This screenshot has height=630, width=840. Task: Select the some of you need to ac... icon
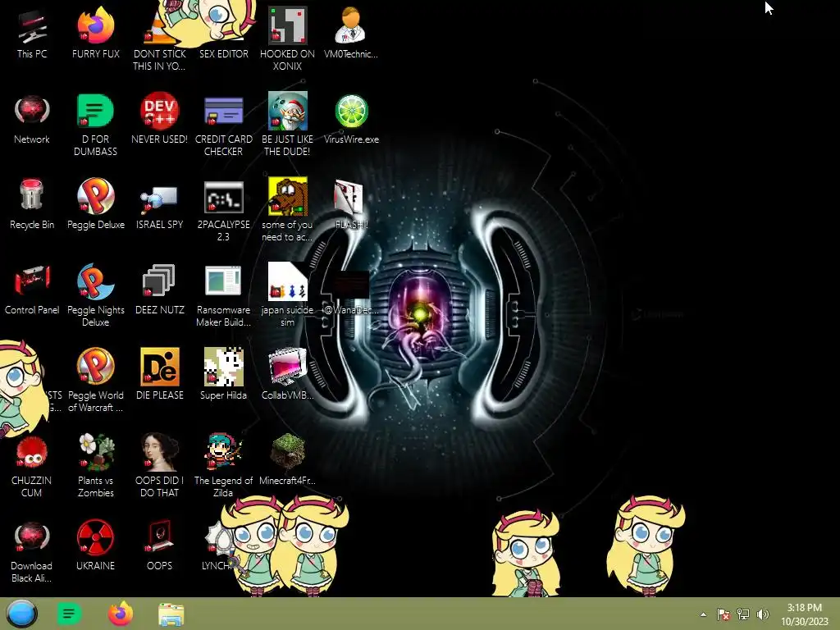(287, 210)
